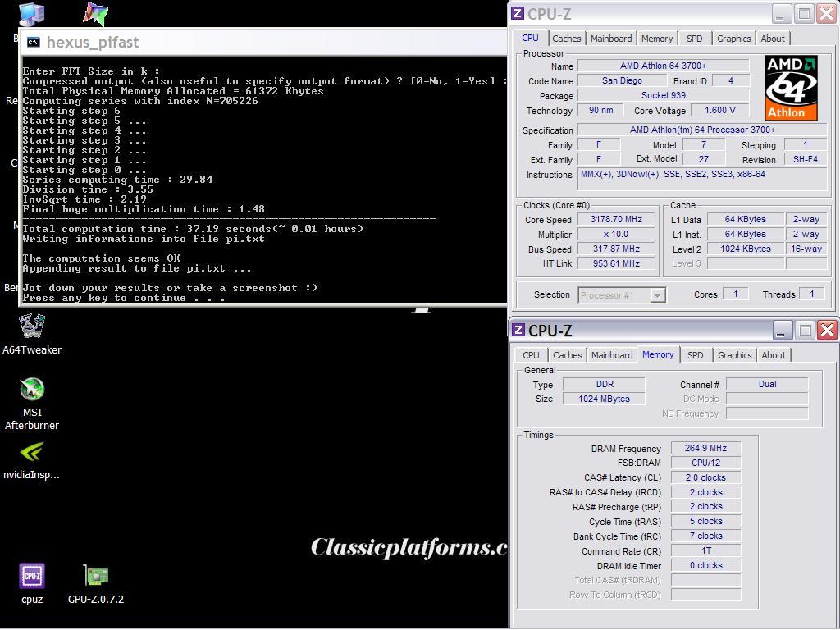Click the CPU-Z logo icon in the upper CPU-Z window
Image resolution: width=840 pixels, height=630 pixels.
518,13
